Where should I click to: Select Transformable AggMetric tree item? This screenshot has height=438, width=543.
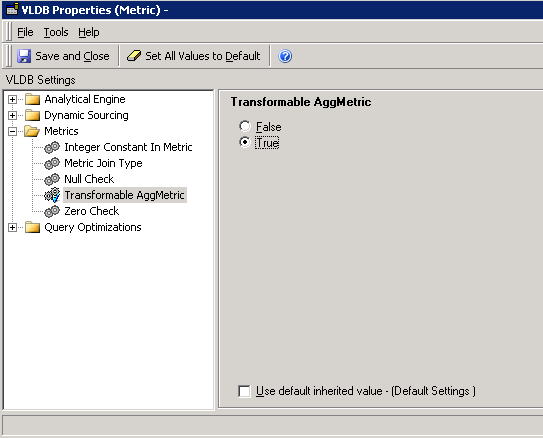(x=124, y=195)
